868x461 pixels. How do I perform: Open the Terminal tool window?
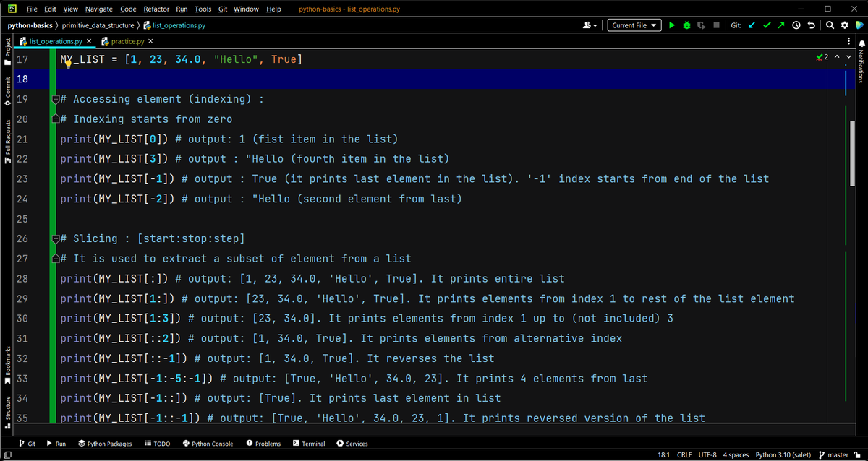(x=309, y=444)
